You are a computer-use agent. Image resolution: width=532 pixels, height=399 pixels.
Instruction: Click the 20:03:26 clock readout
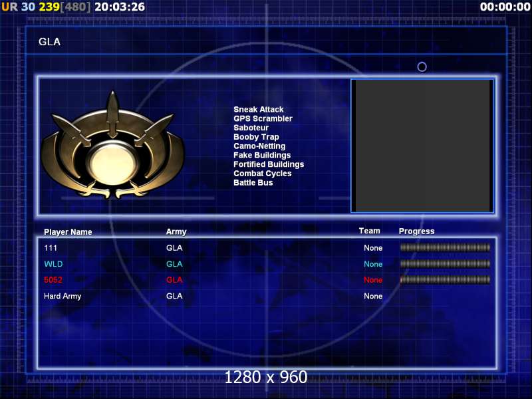(120, 7)
